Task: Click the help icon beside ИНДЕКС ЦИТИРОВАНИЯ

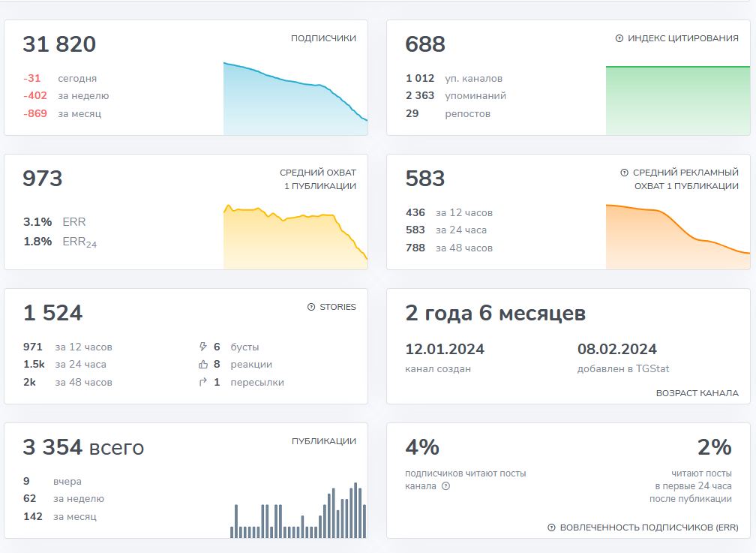Action: 619,38
